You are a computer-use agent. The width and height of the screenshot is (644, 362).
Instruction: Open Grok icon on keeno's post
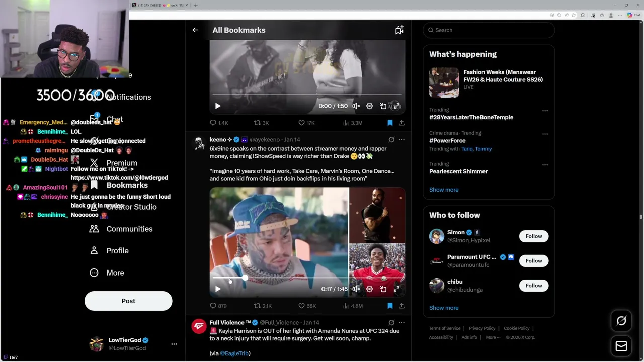coord(391,140)
